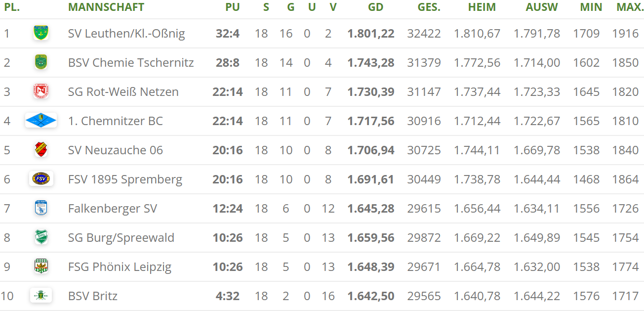The image size is (644, 311).
Task: Click the FSG Phönix Leipzig team name
Action: [x=120, y=267]
